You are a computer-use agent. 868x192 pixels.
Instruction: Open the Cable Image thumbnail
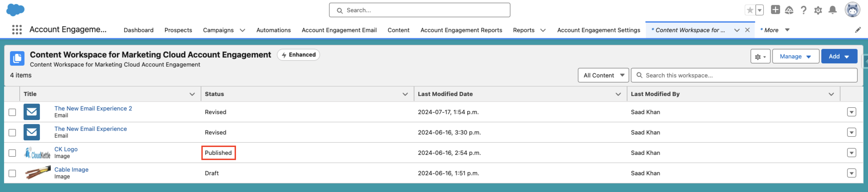(37, 173)
